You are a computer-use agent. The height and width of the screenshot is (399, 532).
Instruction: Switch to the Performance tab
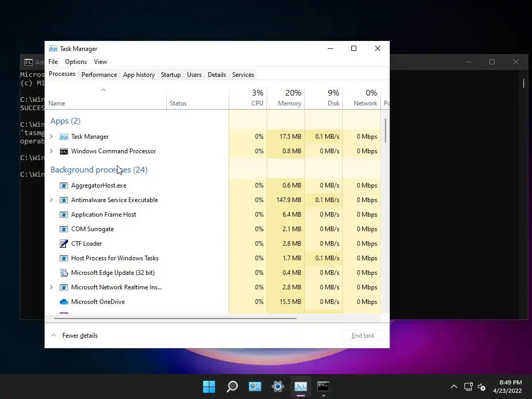point(99,75)
